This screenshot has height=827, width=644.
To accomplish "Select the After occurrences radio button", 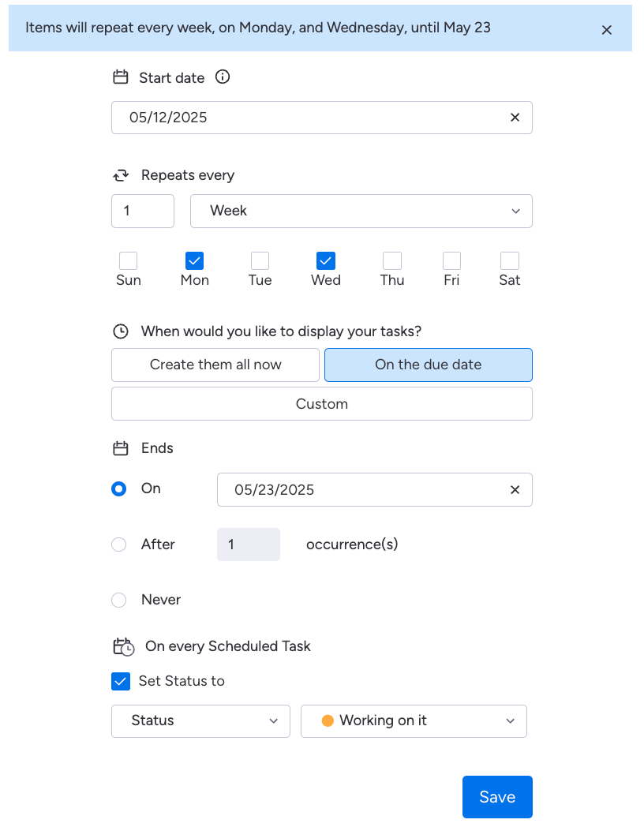I will (118, 544).
